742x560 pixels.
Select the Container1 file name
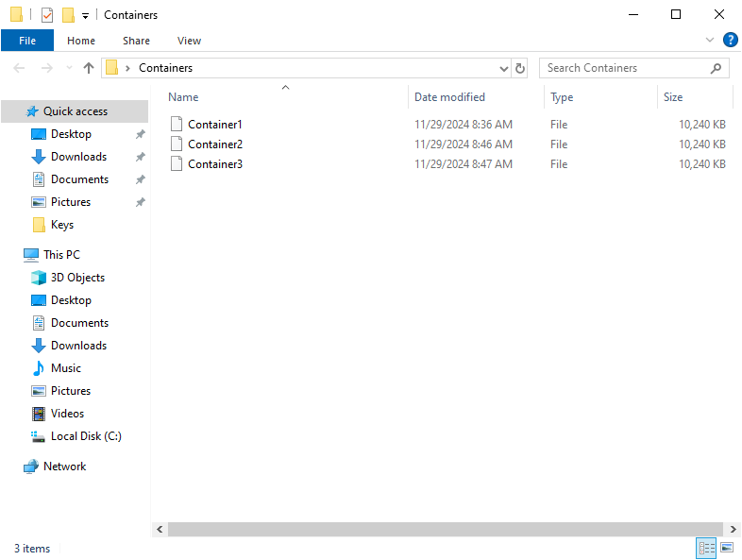[215, 125]
